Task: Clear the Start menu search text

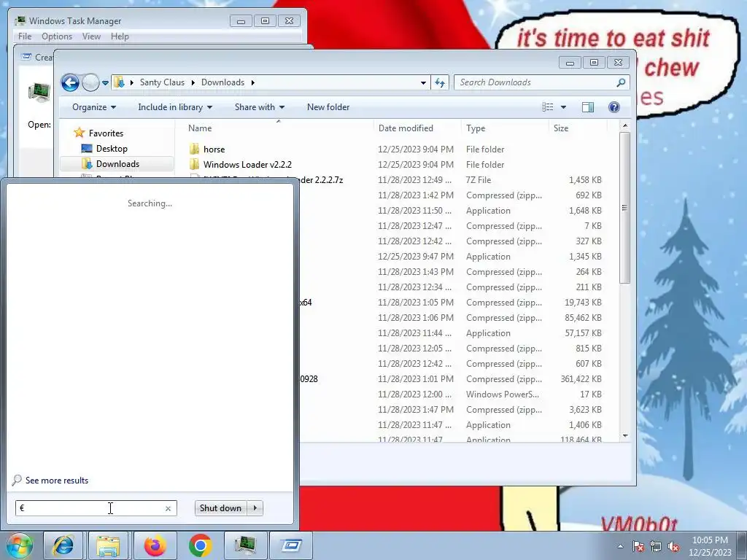Action: 169,508
